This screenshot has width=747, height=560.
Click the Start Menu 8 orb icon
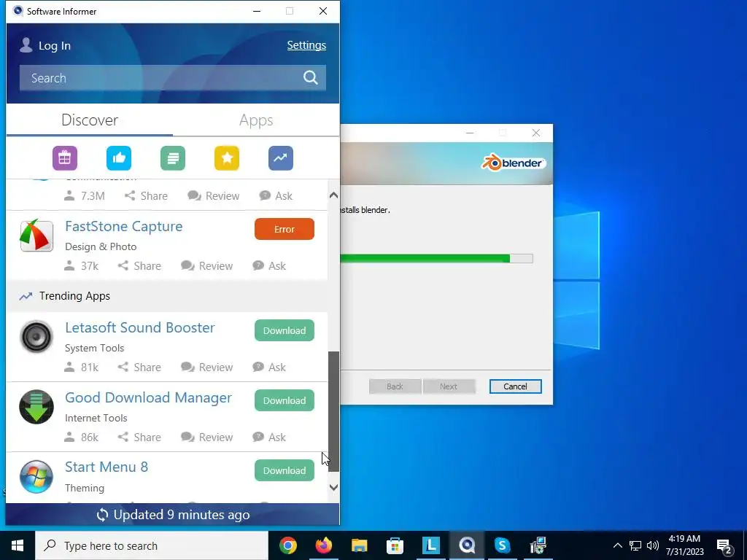click(36, 477)
